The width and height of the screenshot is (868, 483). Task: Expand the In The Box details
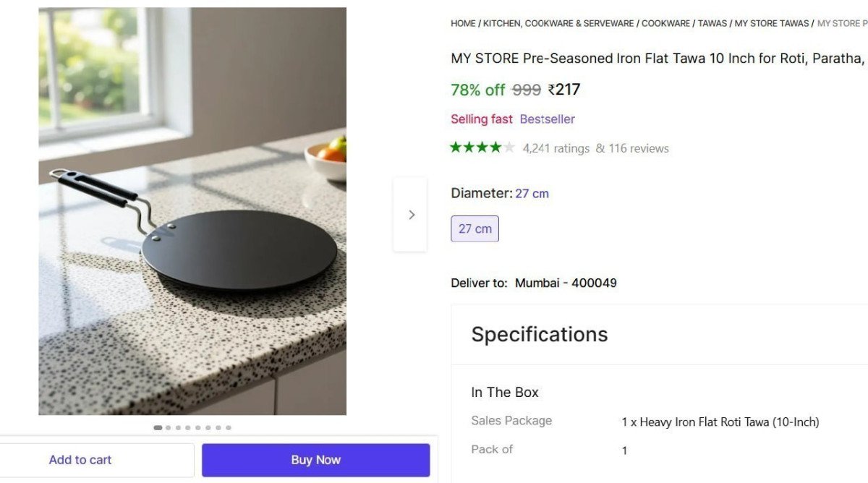(x=504, y=392)
